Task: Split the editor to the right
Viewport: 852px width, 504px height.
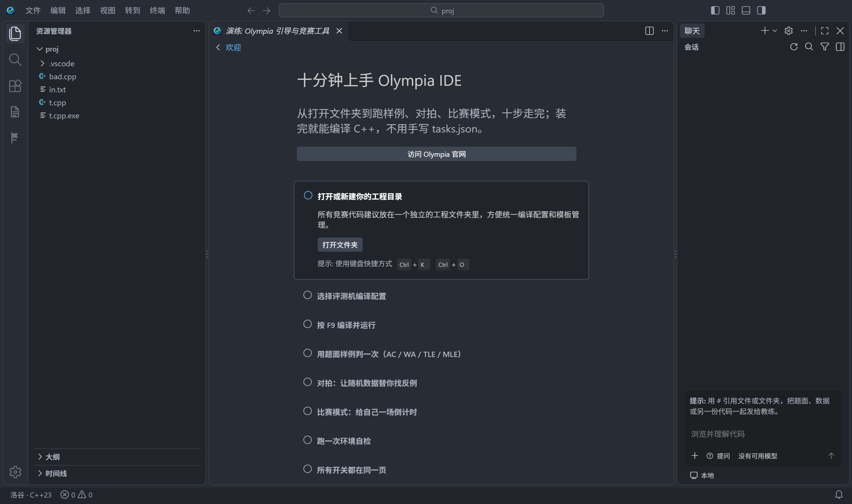Action: (650, 31)
